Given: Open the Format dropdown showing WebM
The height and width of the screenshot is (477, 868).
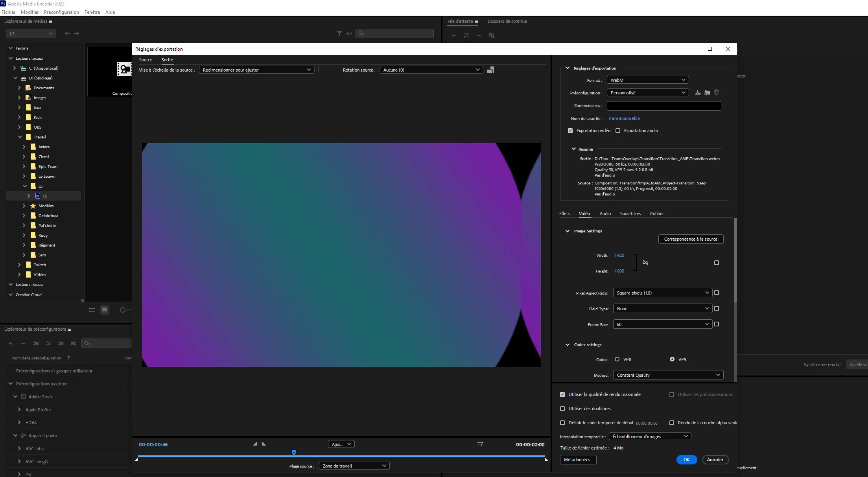Looking at the screenshot, I should coord(647,80).
